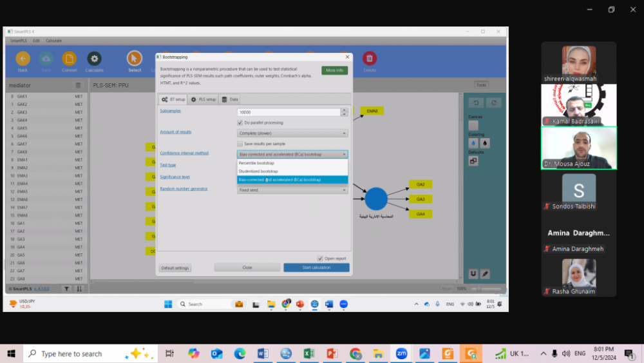Decrease subsamples with the stepper down arrow
The width and height of the screenshot is (644, 363).
tap(344, 114)
